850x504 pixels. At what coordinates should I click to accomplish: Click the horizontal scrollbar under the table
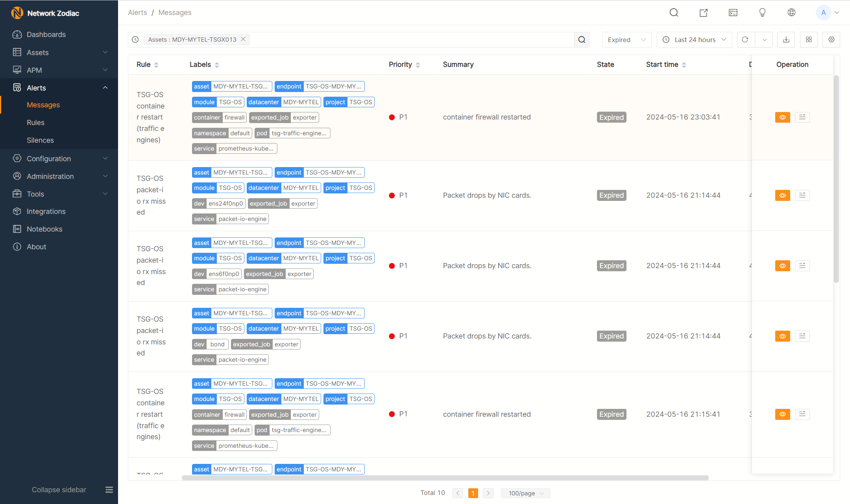[x=445, y=478]
